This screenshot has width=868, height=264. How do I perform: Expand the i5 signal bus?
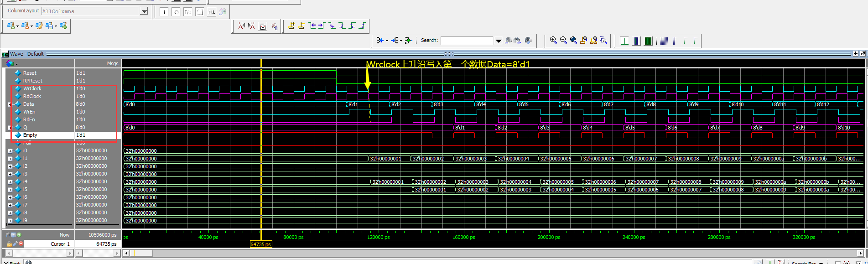pyautogui.click(x=10, y=190)
